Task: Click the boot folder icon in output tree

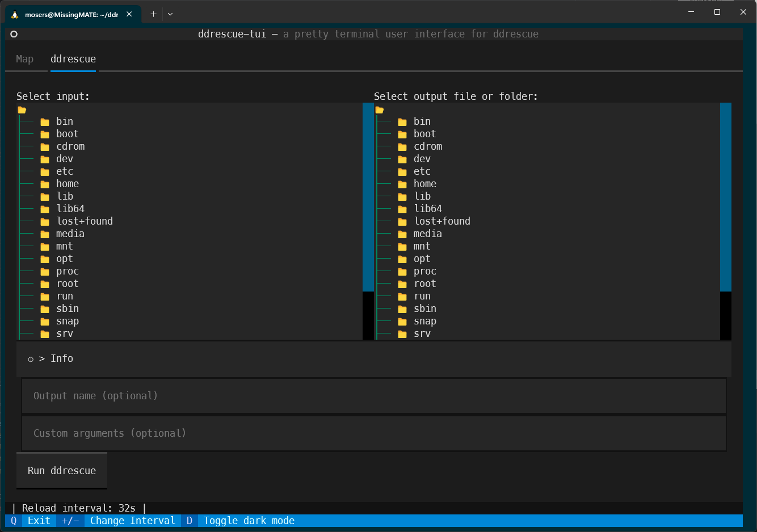Action: 402,134
